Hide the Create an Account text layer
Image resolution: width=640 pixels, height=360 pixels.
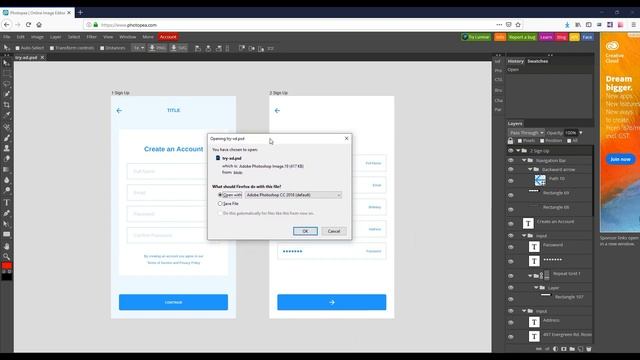click(511, 223)
